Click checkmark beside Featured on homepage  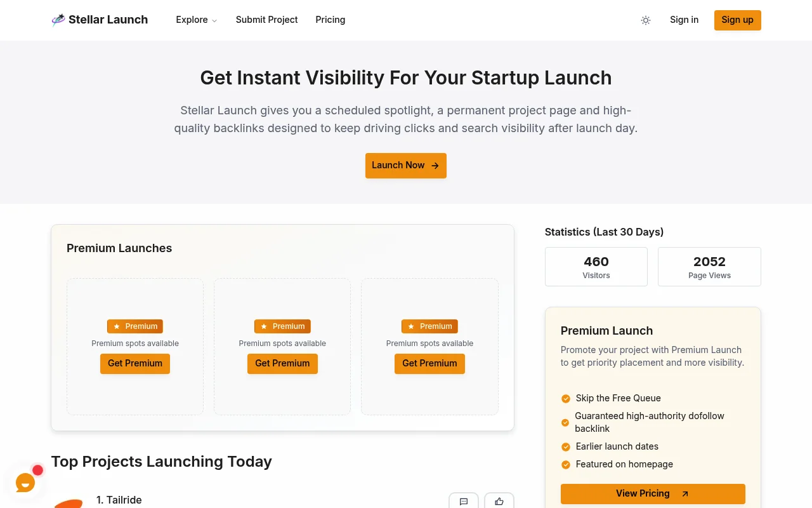click(x=565, y=464)
